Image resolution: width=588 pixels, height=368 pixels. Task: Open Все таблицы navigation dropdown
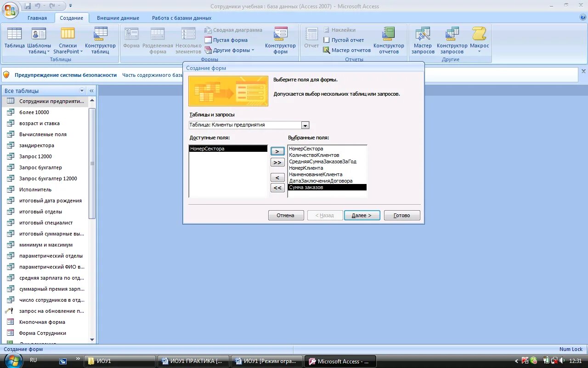coord(82,91)
